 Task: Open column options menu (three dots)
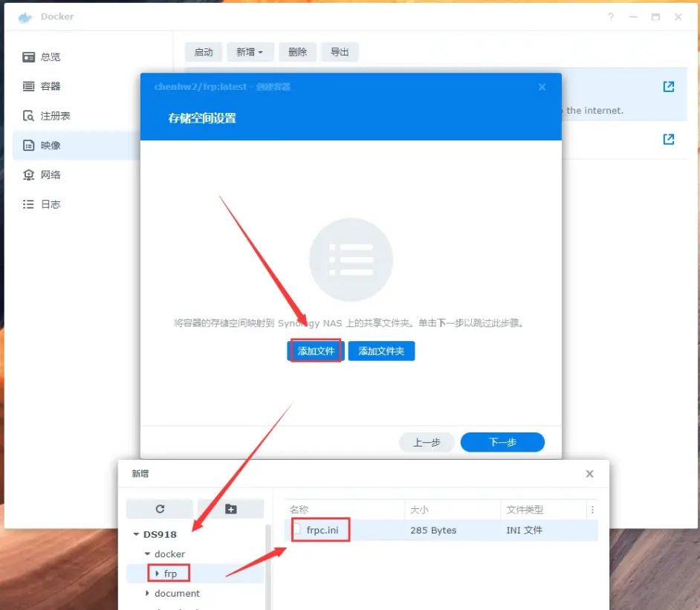coord(592,510)
